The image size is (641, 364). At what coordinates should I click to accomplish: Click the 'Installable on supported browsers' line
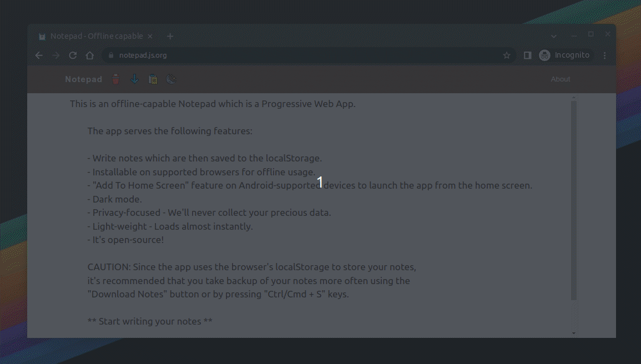pos(201,172)
